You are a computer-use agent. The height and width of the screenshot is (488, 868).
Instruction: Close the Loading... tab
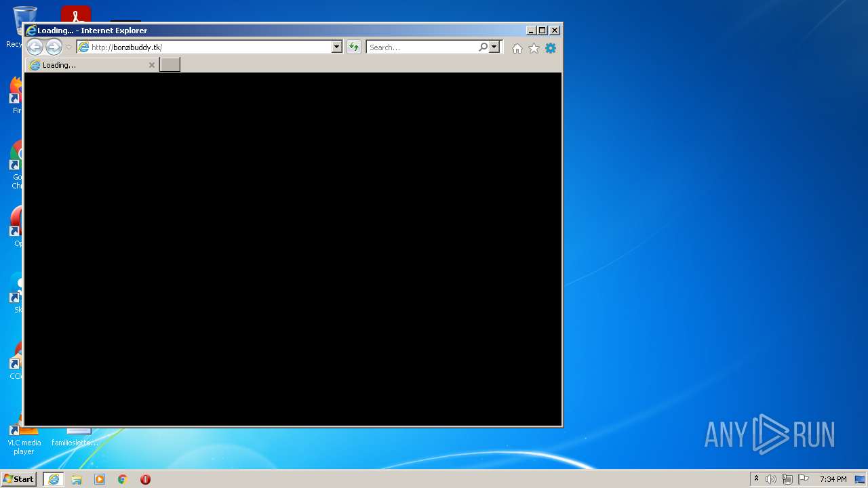(x=152, y=65)
